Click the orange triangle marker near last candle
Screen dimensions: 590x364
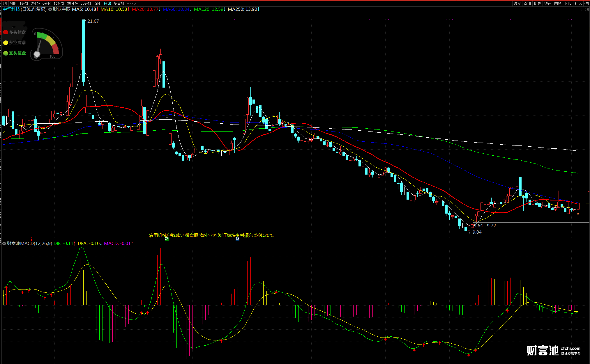click(578, 214)
